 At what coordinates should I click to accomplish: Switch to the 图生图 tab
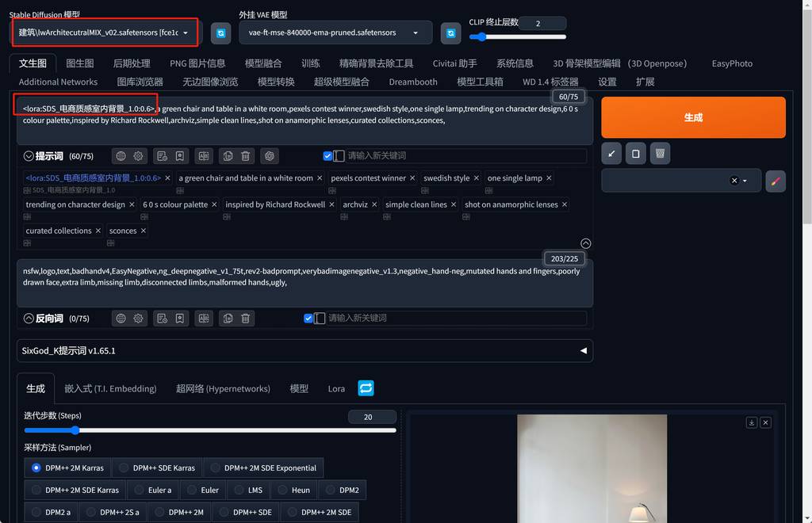79,63
